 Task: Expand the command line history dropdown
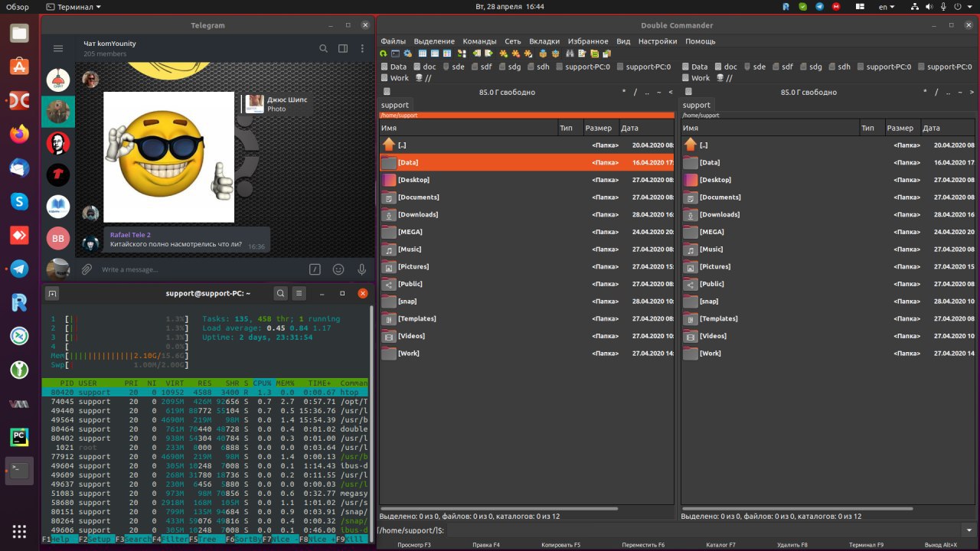(x=969, y=530)
